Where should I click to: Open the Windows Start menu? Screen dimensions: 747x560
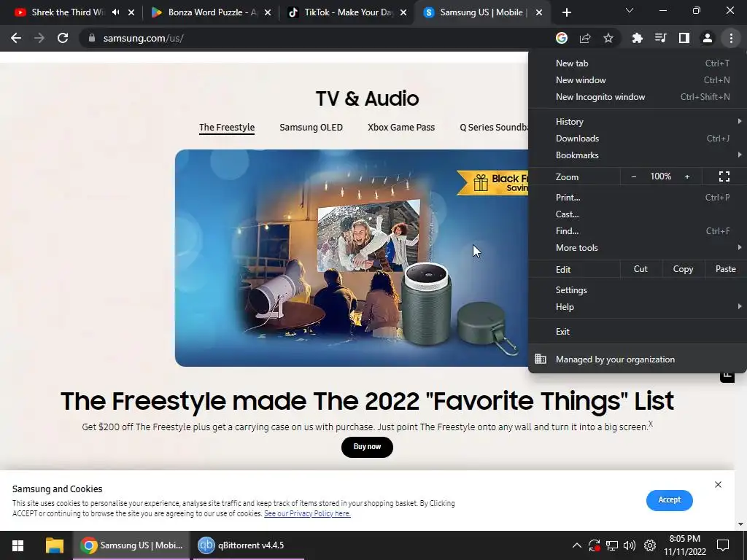[18, 545]
